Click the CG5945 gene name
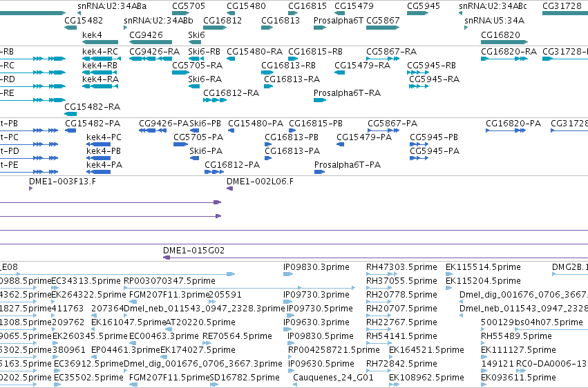588x388 pixels. [424, 6]
